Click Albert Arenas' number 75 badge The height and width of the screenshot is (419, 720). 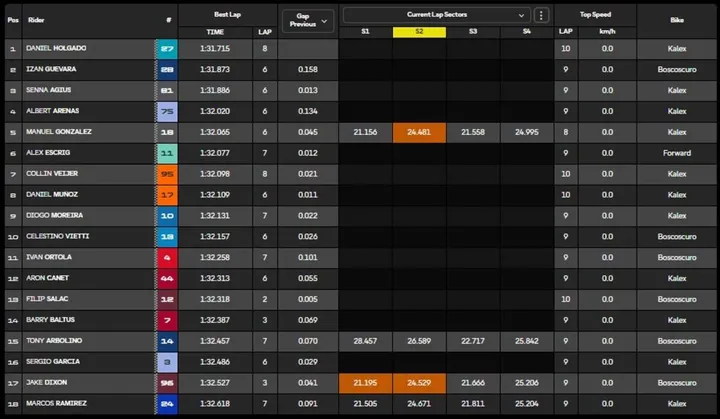[167, 111]
